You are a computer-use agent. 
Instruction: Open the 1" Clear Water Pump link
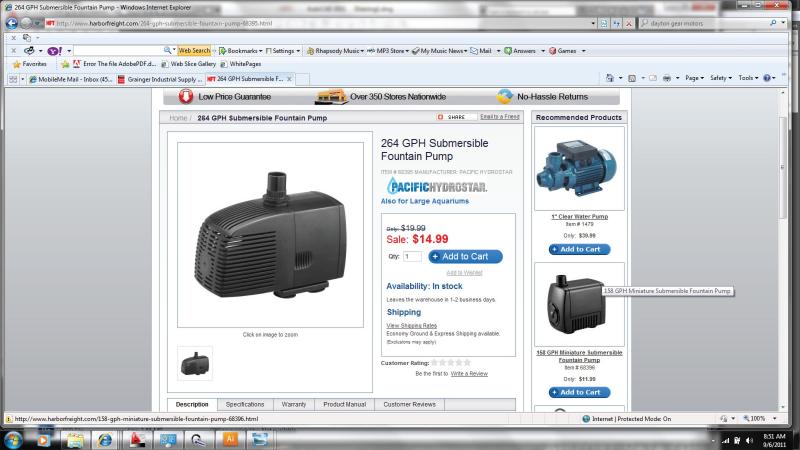[580, 216]
